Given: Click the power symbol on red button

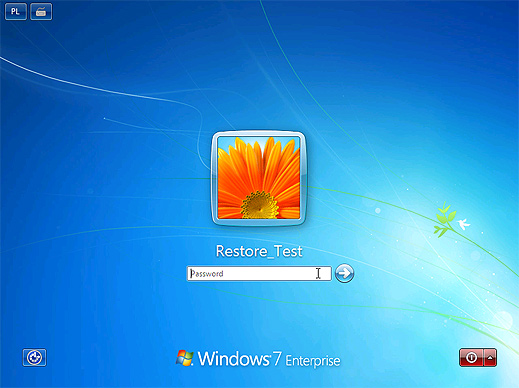Looking at the screenshot, I should tap(471, 358).
